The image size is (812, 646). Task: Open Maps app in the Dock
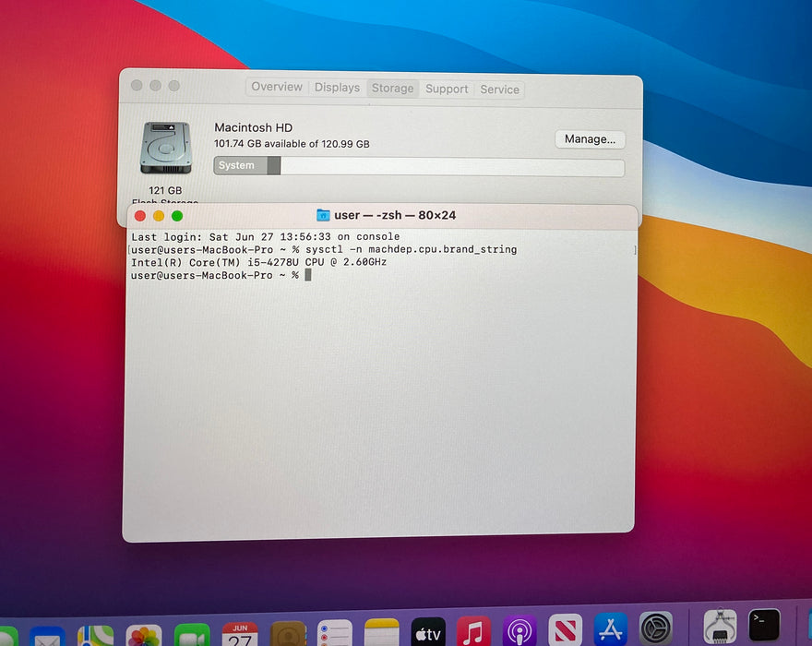[x=95, y=636]
